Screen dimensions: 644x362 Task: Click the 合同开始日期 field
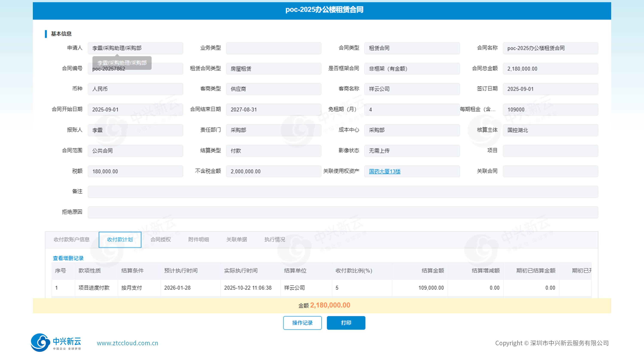coord(135,109)
